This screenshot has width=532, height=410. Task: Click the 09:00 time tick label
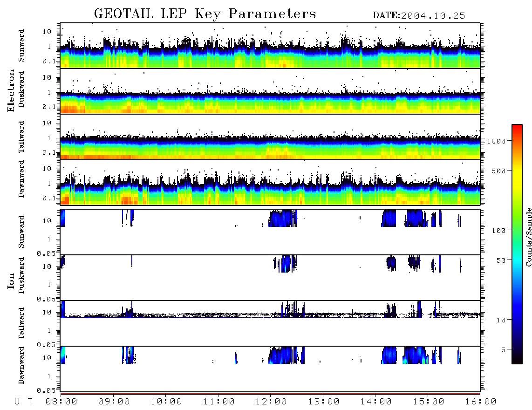click(x=114, y=402)
